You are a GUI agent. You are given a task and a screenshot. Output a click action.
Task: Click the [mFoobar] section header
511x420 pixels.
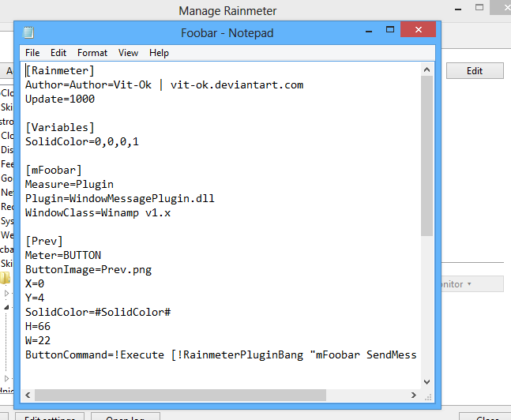[x=54, y=170]
